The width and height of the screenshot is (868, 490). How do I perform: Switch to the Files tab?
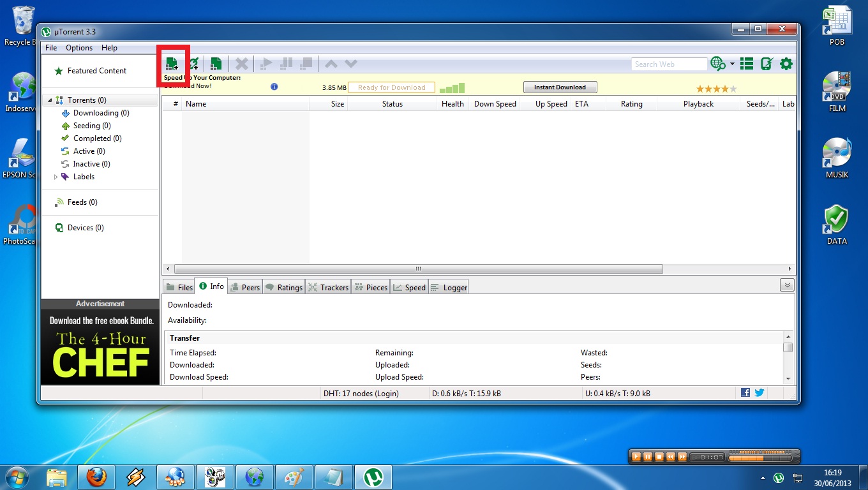(x=179, y=287)
